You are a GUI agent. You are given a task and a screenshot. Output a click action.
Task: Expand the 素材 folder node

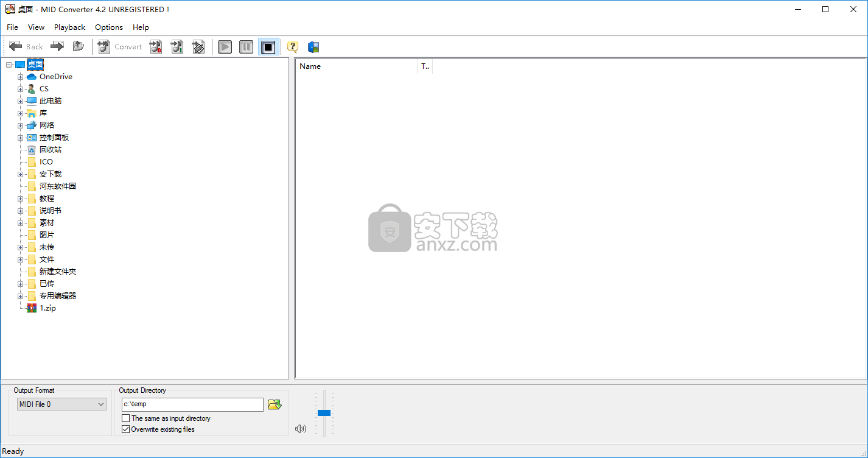[21, 223]
